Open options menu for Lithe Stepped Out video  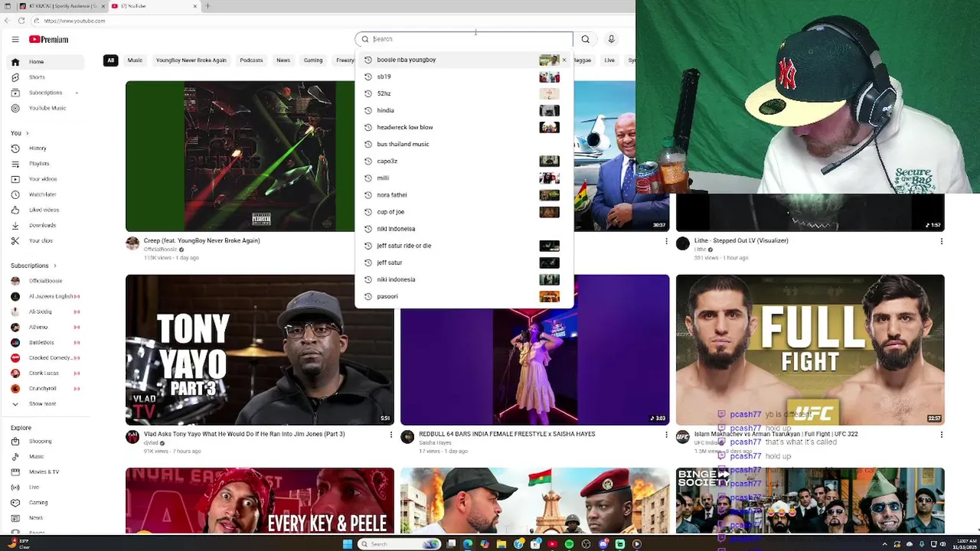[x=941, y=241]
